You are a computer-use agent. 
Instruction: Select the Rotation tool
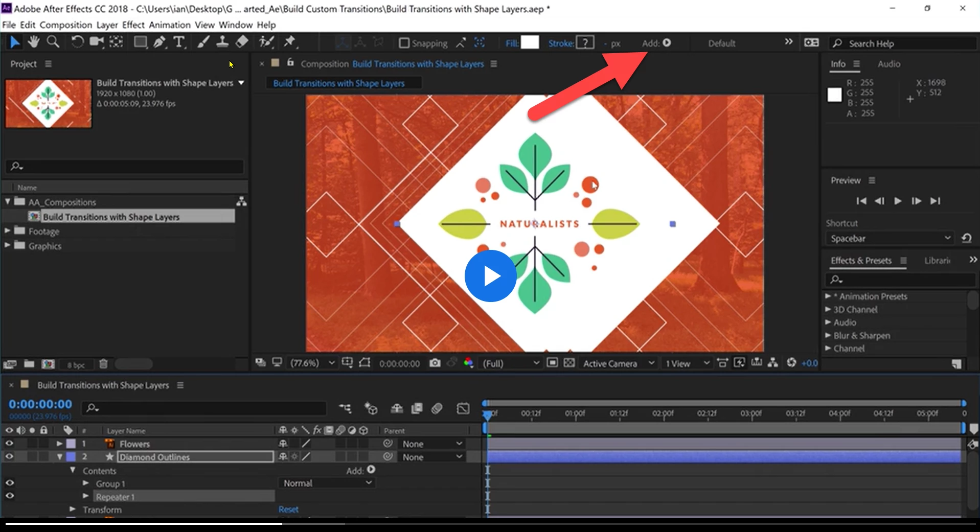(x=77, y=42)
